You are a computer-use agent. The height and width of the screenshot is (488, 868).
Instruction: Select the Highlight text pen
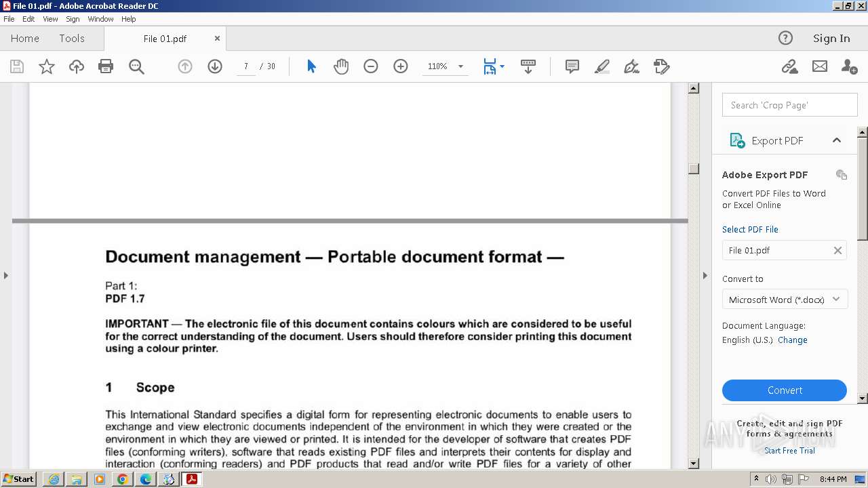click(x=602, y=66)
